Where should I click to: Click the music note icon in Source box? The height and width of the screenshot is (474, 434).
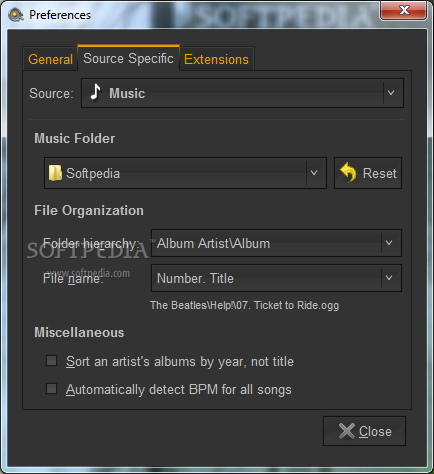(96, 92)
